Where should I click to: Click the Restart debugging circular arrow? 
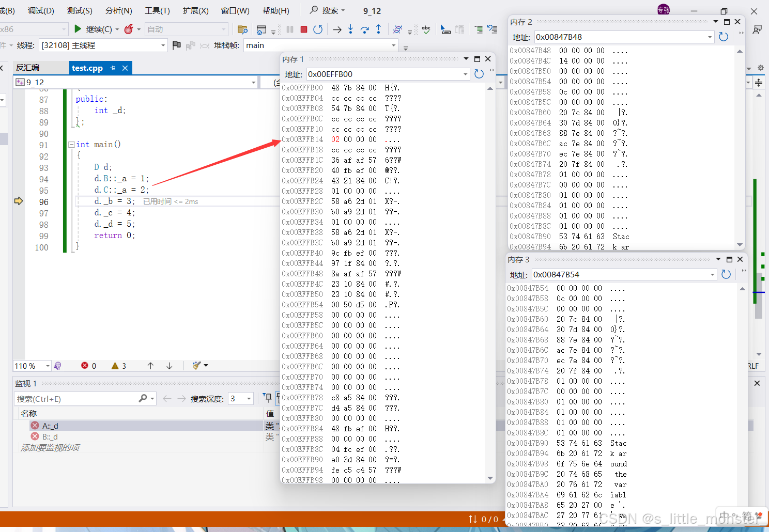[x=318, y=29]
